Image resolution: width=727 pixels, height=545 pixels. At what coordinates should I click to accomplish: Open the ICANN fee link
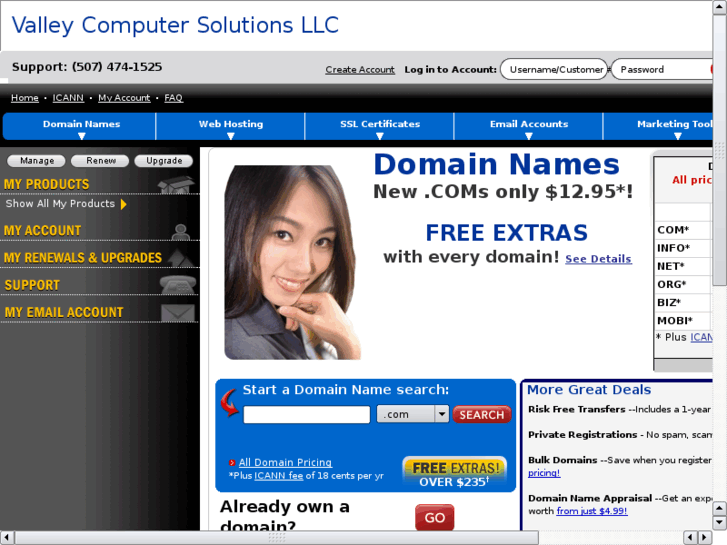coord(278,475)
